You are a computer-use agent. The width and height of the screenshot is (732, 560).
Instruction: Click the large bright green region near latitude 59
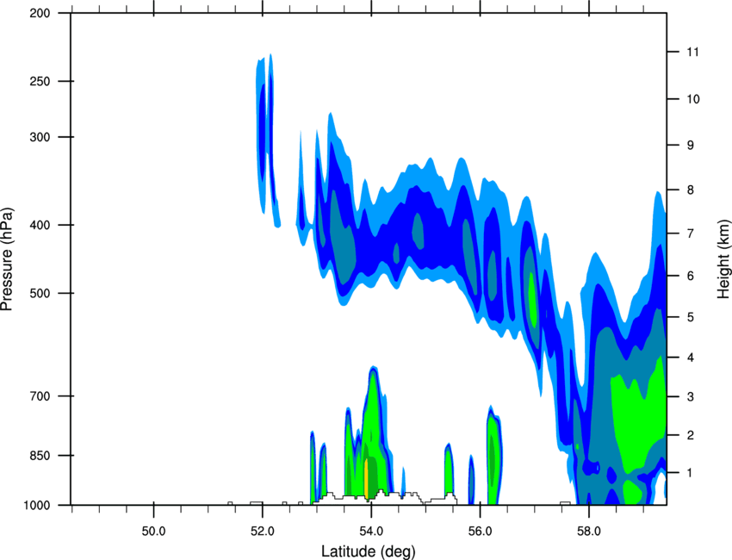pos(639,414)
